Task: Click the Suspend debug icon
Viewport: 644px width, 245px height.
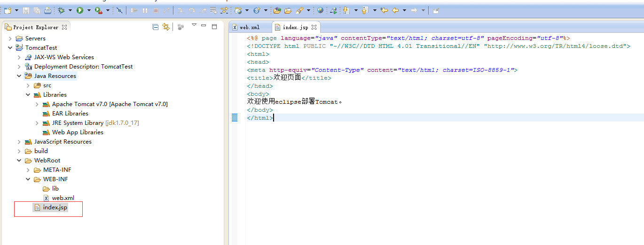Action: coord(145,10)
